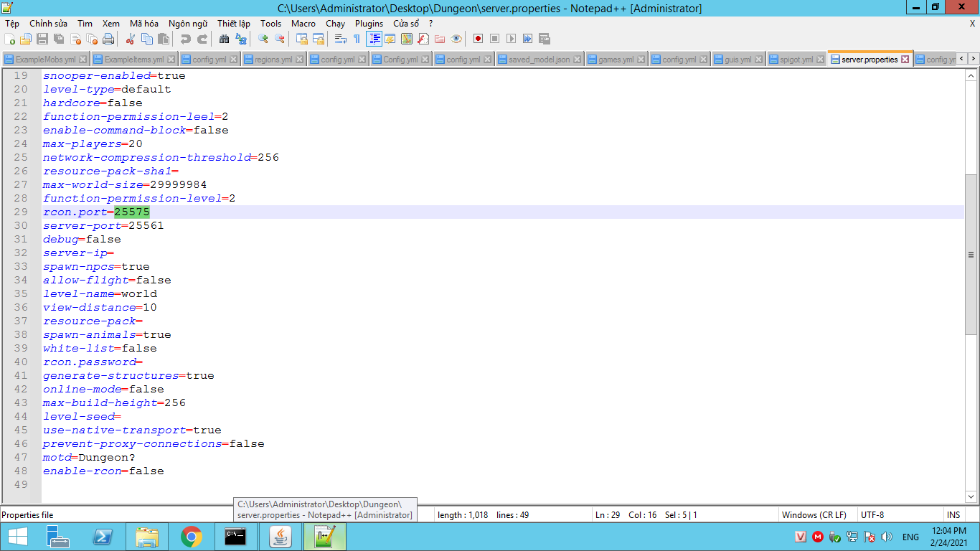
Task: Click the Cut scissors icon
Action: coord(131,39)
